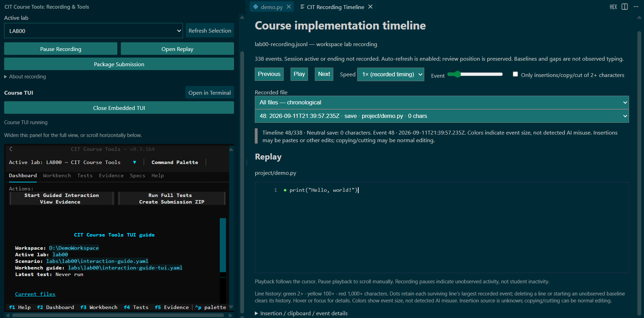Open the event 48 save selection dropdown
Screen dimensions: 644x318
(442, 116)
